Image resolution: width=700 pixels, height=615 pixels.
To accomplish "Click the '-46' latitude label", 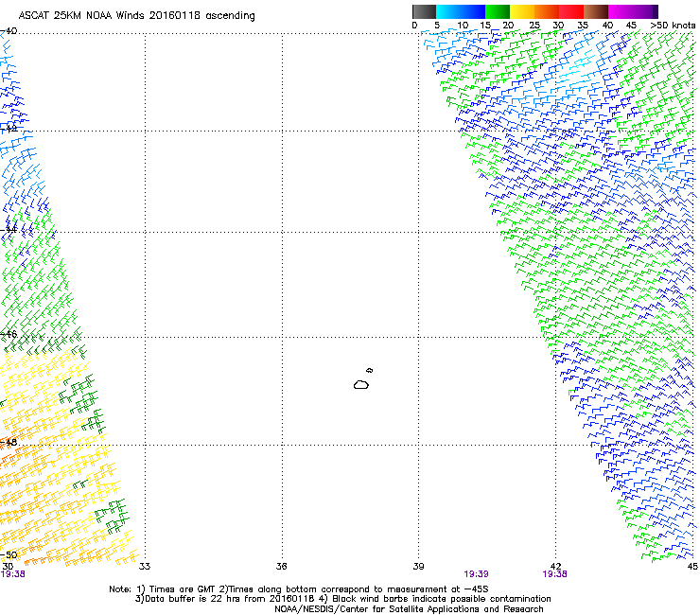I will point(9,334).
